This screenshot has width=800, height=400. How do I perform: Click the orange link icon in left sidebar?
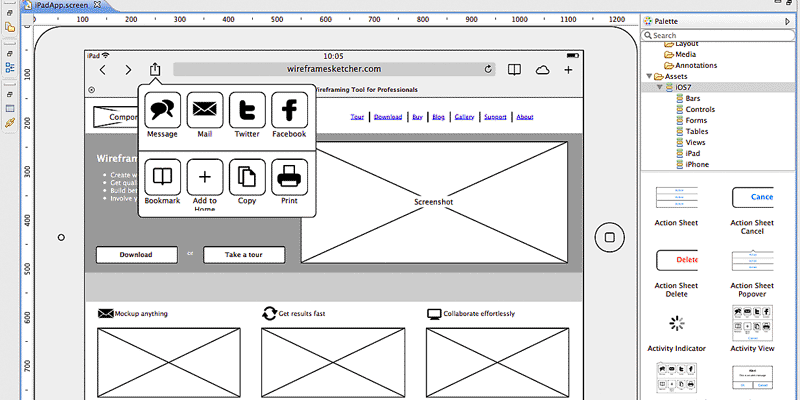point(10,122)
